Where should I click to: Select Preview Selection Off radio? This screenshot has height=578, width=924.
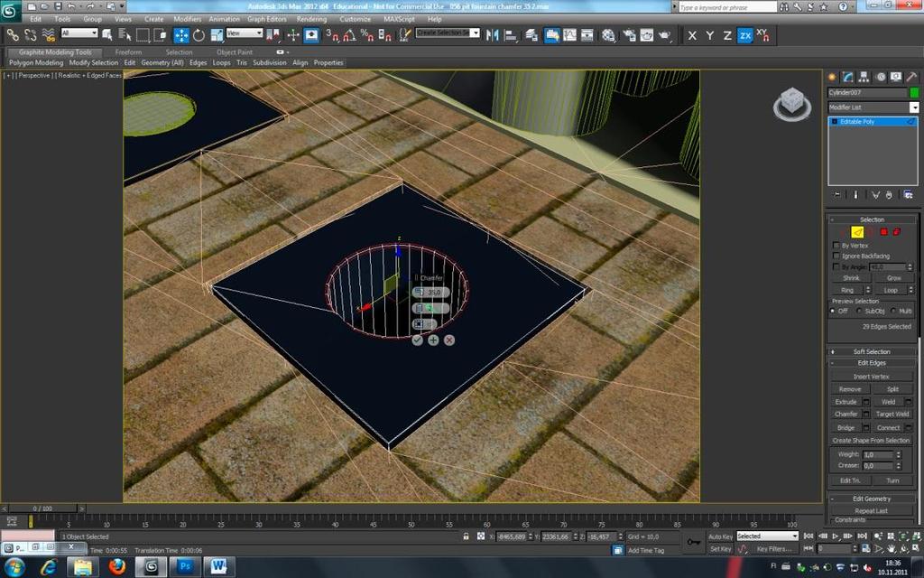833,311
